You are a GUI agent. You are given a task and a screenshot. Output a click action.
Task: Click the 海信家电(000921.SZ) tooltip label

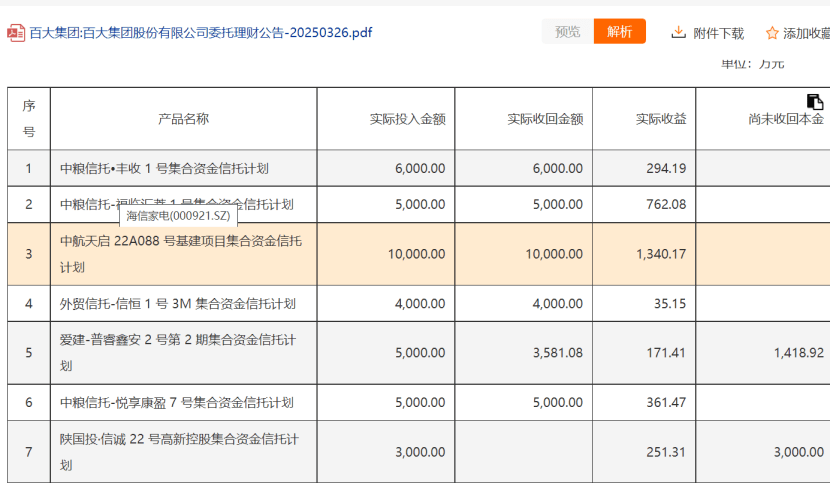(x=178, y=216)
